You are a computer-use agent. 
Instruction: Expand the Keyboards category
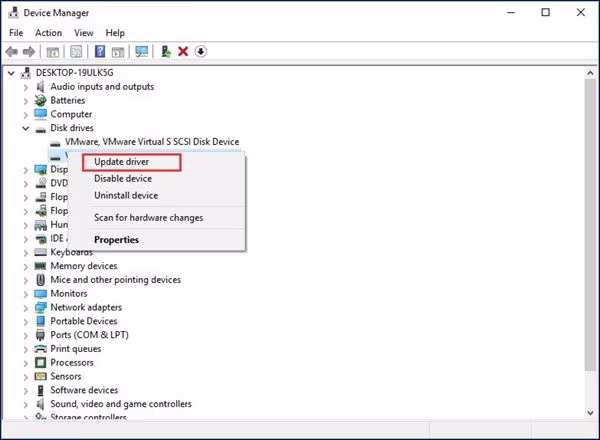26,253
